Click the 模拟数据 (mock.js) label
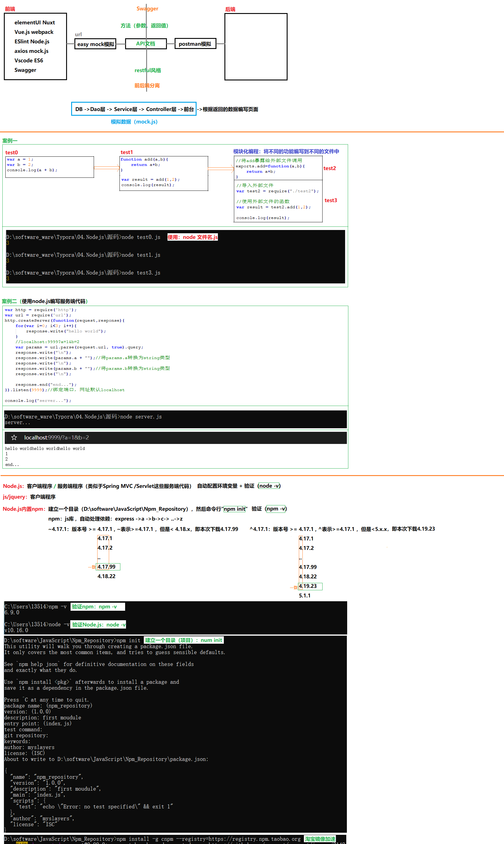This screenshot has width=504, height=844. coord(134,122)
